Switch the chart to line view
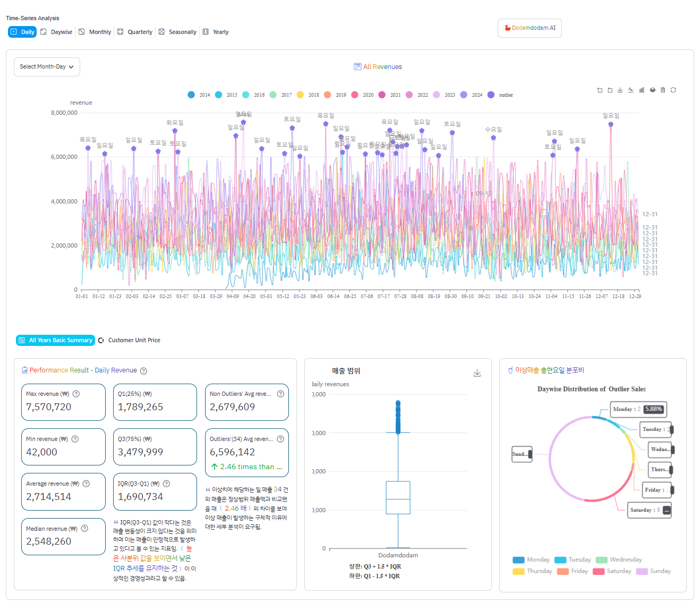700x602 pixels. pos(631,90)
